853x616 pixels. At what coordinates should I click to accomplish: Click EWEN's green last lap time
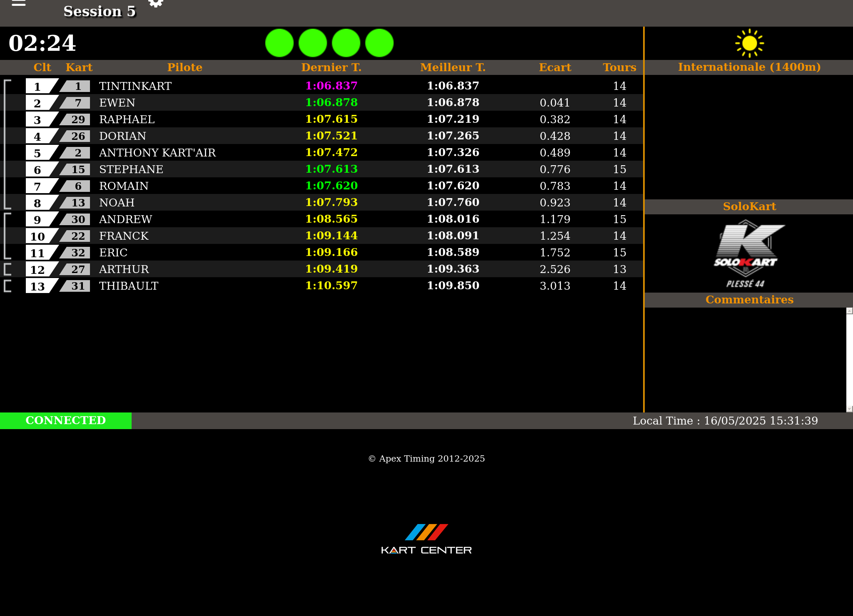click(331, 102)
